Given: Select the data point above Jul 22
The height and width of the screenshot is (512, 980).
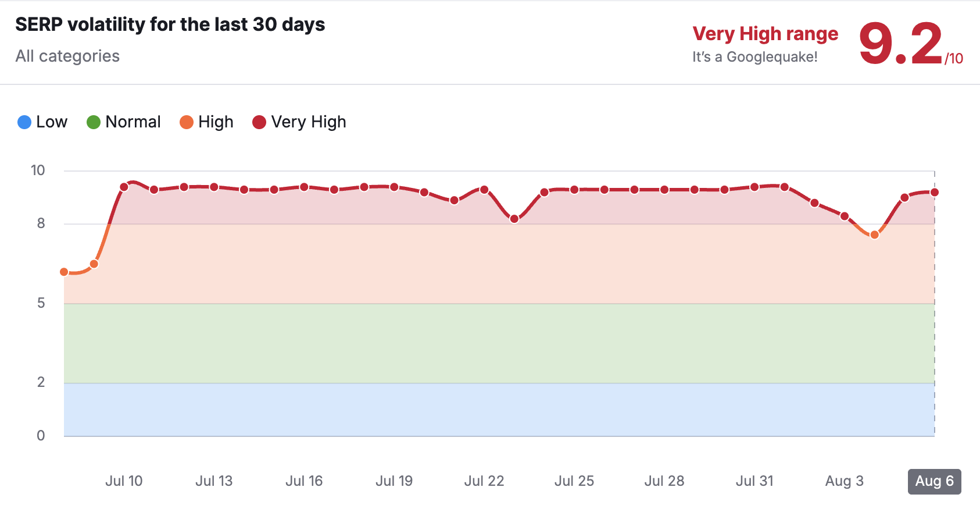Looking at the screenshot, I should tap(484, 190).
